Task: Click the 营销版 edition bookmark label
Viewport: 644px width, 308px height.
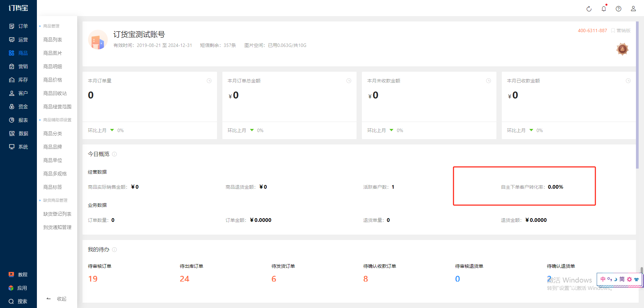Action: tap(621, 30)
